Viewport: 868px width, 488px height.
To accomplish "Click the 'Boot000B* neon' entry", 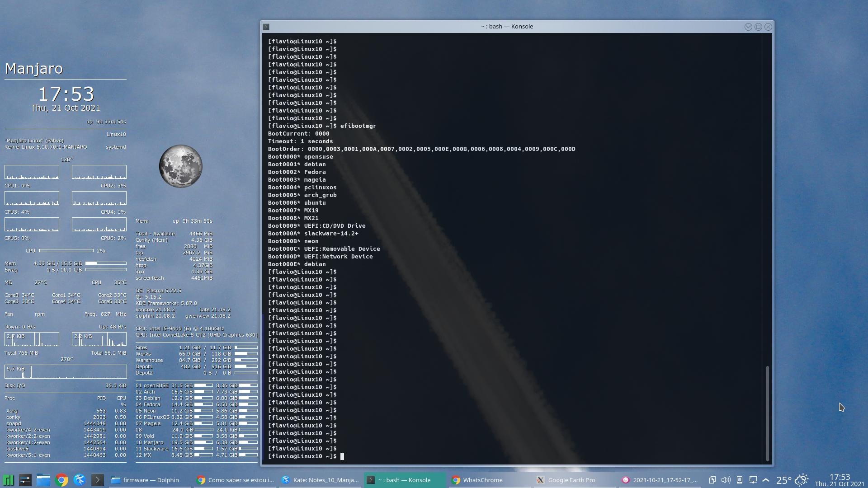I will point(293,241).
